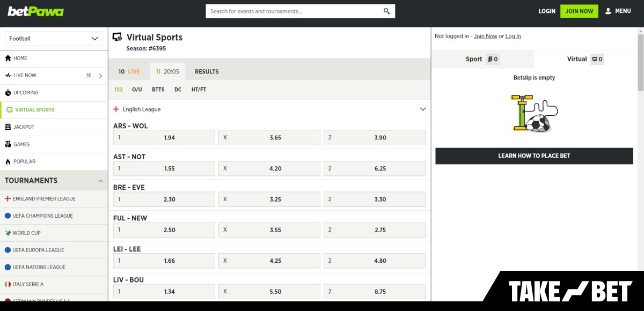Image resolution: width=644 pixels, height=311 pixels.
Task: Click the Virtual Sports sidebar icon
Action: 10,110
